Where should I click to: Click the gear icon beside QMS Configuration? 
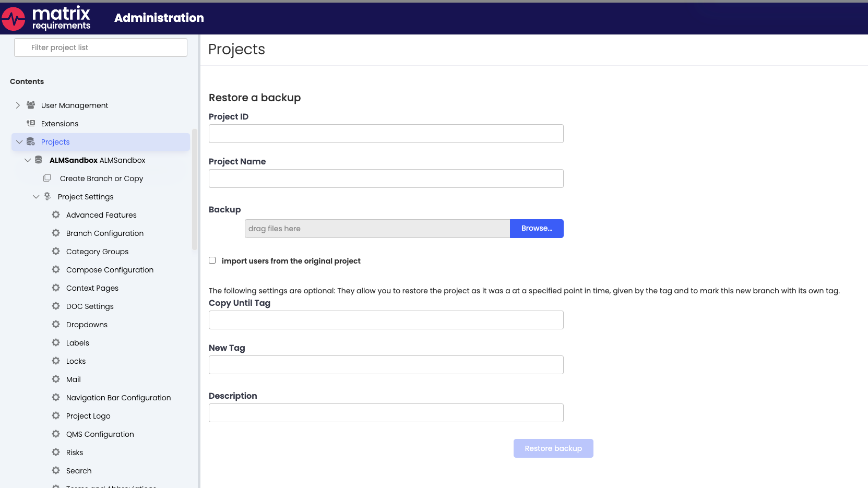[x=56, y=434]
